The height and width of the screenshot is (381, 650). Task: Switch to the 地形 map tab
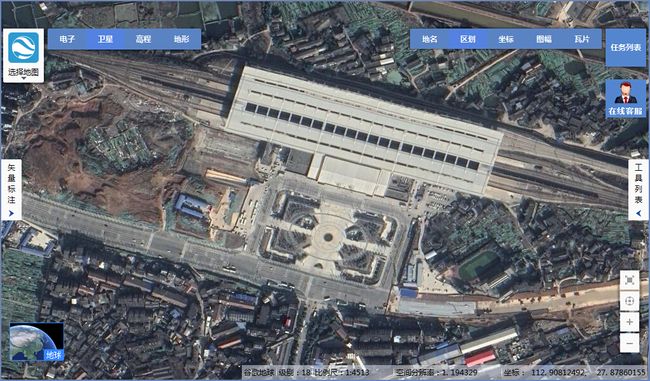click(x=182, y=39)
